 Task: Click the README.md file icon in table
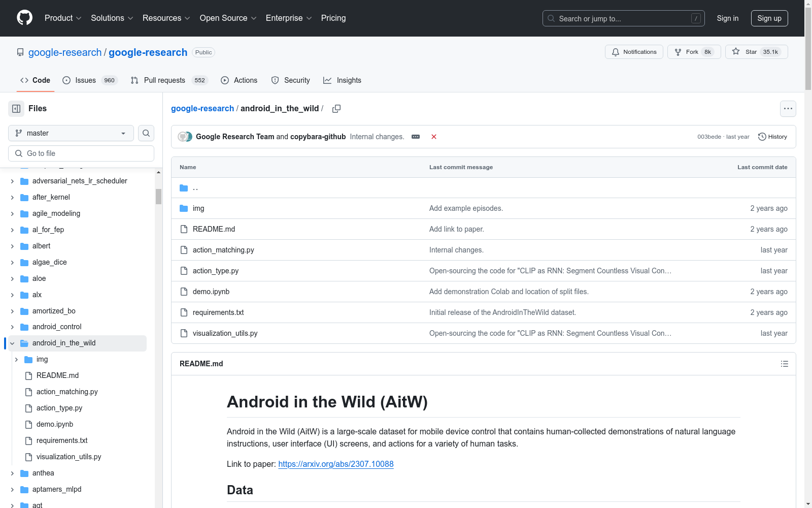[184, 229]
